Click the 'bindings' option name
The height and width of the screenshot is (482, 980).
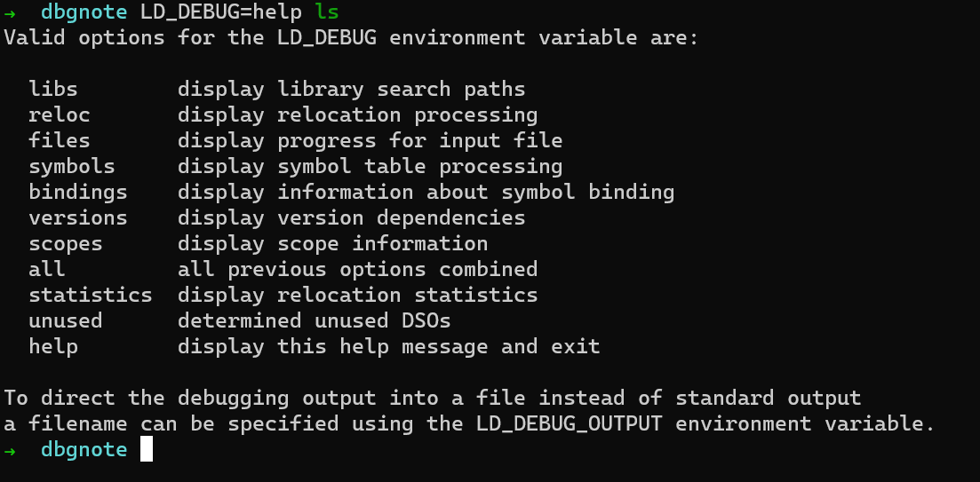[78, 193]
